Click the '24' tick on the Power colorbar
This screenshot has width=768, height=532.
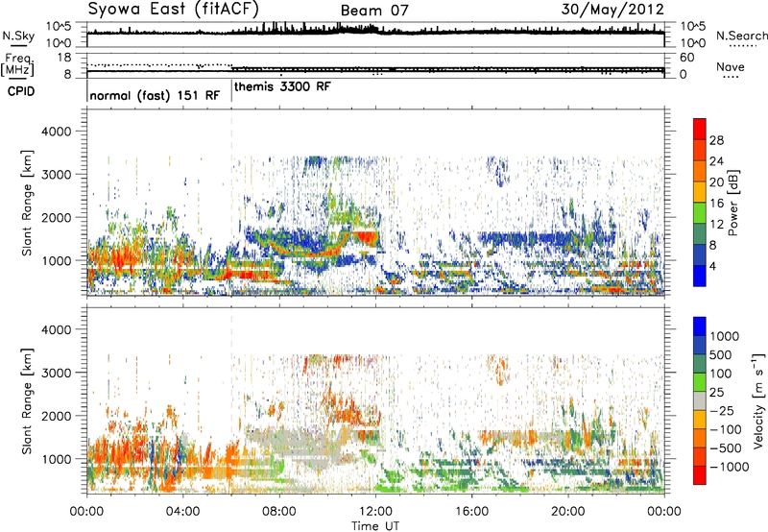click(716, 161)
